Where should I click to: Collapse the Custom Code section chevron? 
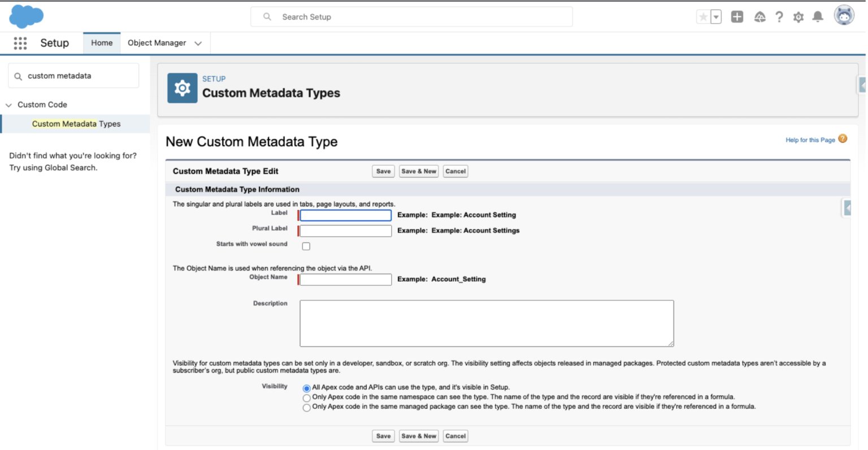coord(8,104)
